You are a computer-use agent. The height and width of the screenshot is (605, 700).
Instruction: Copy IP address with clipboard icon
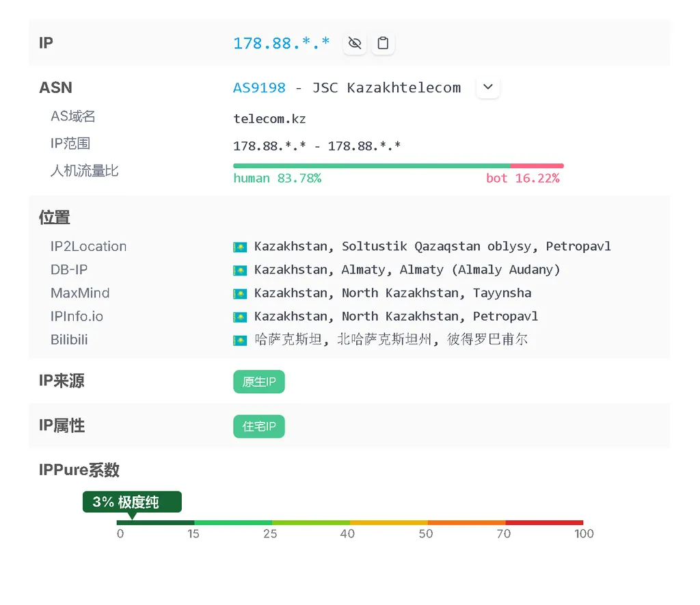(383, 43)
